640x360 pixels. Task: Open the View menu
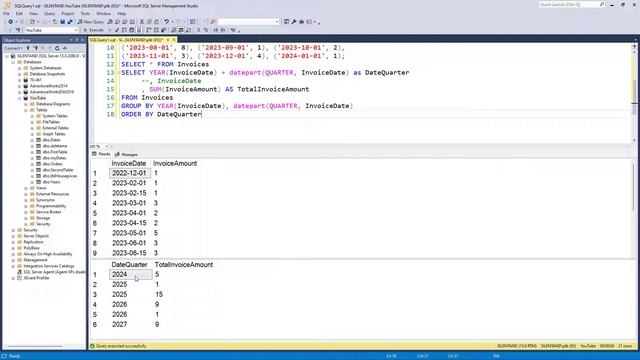[x=33, y=13]
